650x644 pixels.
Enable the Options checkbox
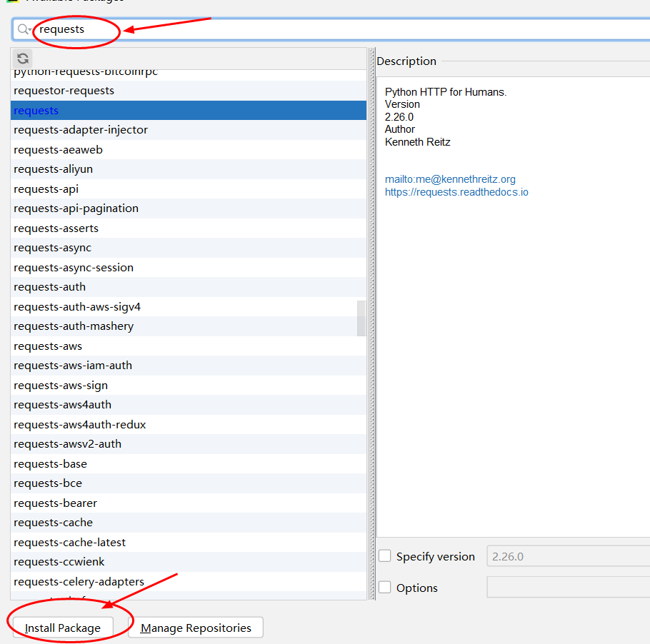385,587
